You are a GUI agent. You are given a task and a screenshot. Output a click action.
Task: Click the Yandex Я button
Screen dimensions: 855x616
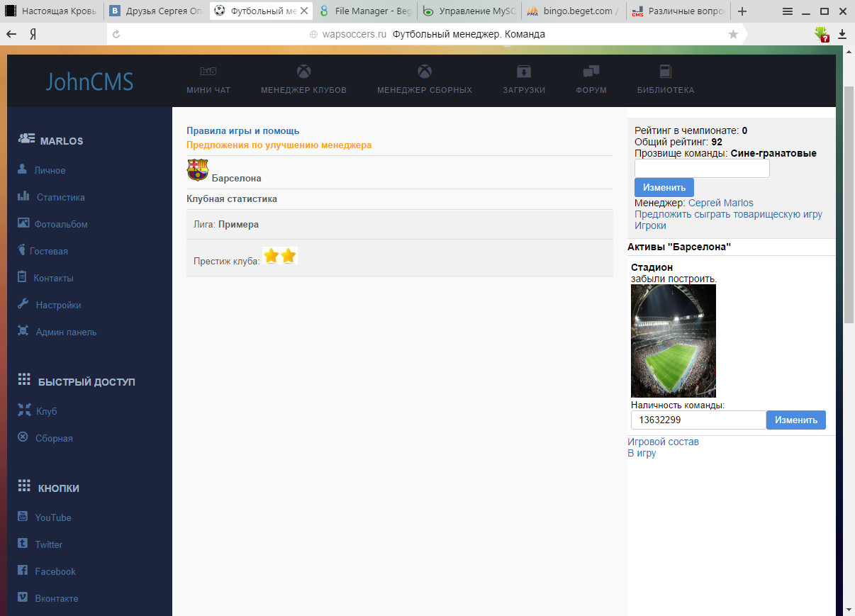33,34
